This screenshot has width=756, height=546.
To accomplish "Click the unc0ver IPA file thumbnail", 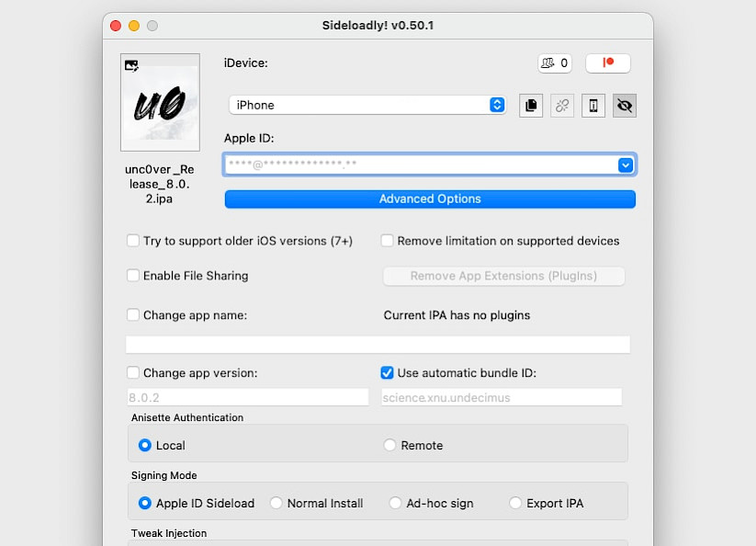I will (x=160, y=102).
